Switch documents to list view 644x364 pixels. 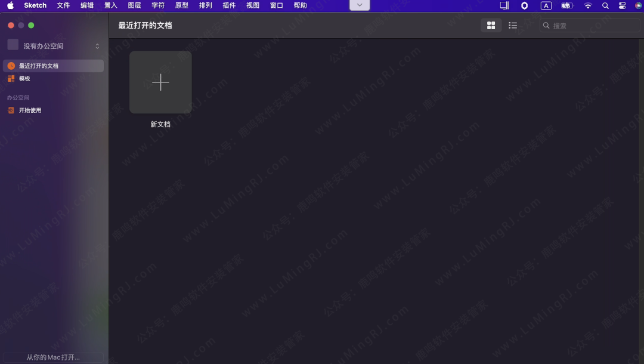point(512,25)
